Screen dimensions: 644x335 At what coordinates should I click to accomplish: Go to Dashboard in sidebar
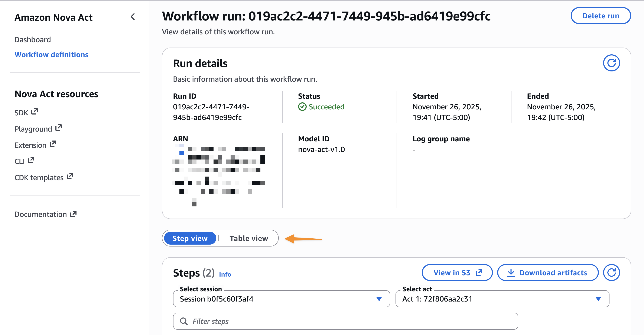pos(33,39)
